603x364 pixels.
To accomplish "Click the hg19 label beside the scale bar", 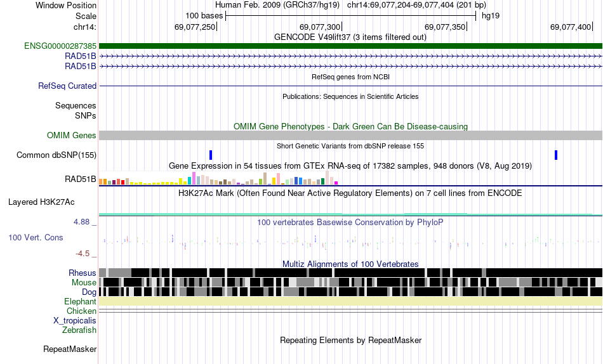I will coord(491,16).
